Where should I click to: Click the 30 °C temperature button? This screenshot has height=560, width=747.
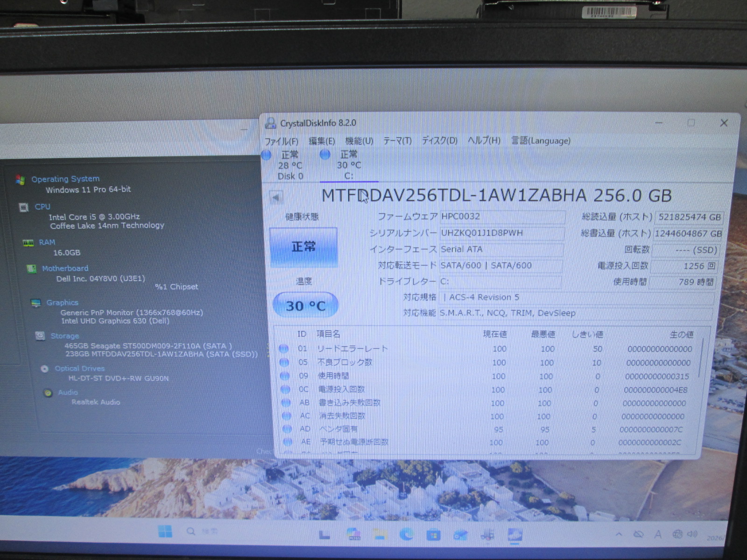(x=305, y=306)
